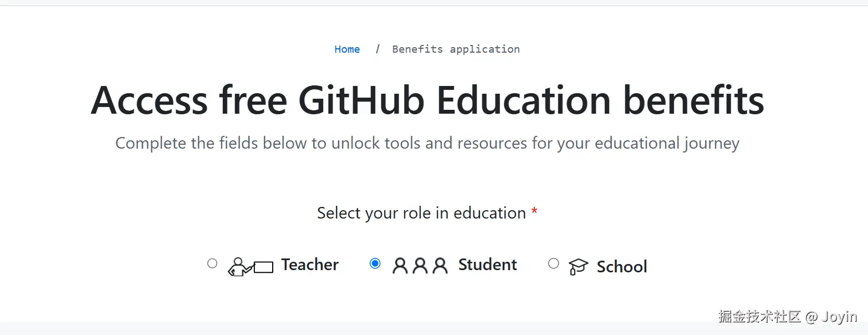Click the red required asterisk
This screenshot has width=868, height=335.
coord(534,212)
